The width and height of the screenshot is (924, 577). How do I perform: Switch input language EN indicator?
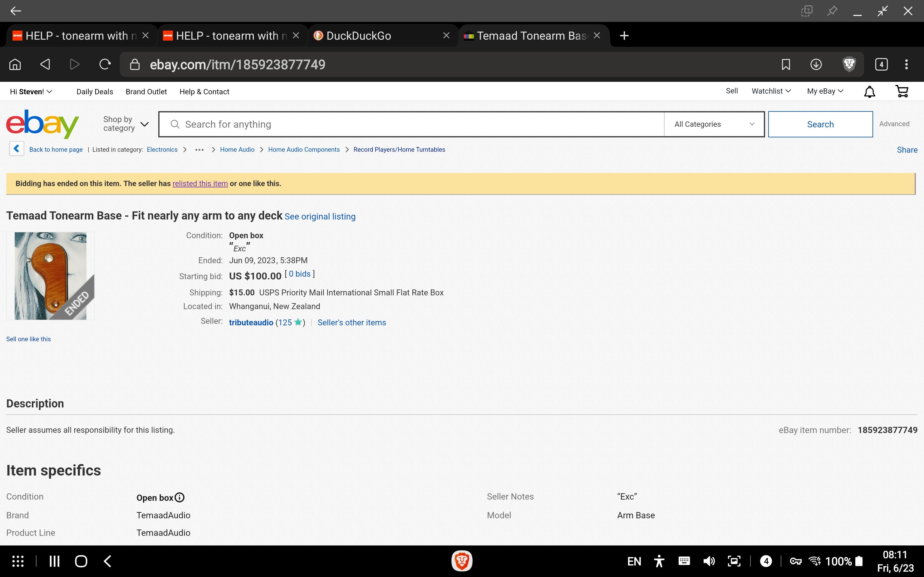click(634, 561)
